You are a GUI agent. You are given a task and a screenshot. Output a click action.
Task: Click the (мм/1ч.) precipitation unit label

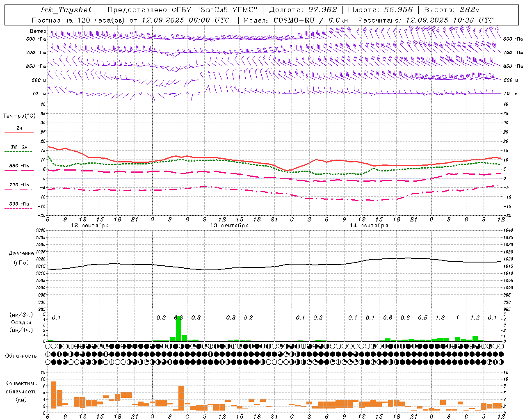pyautogui.click(x=21, y=330)
